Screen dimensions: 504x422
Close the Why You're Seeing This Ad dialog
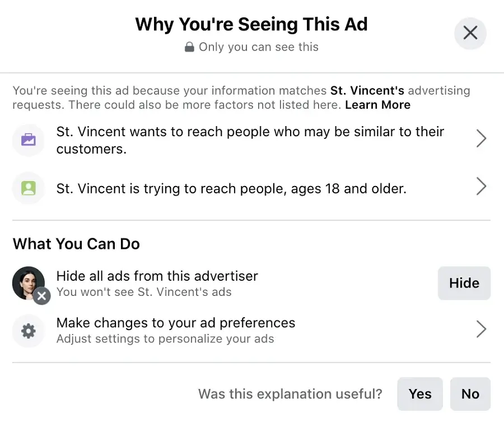click(x=470, y=33)
